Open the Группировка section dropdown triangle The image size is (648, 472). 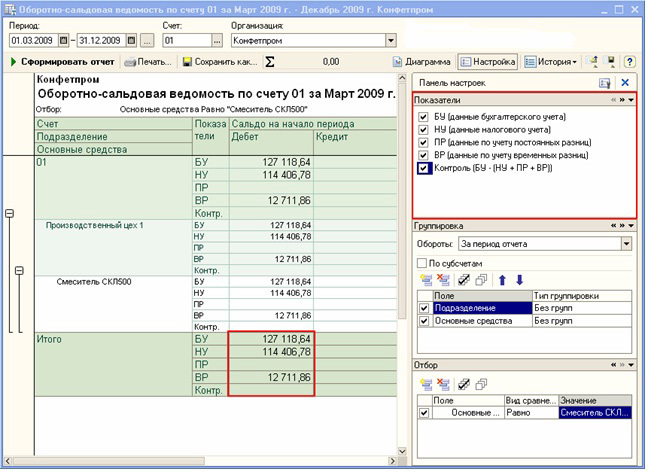pyautogui.click(x=631, y=226)
